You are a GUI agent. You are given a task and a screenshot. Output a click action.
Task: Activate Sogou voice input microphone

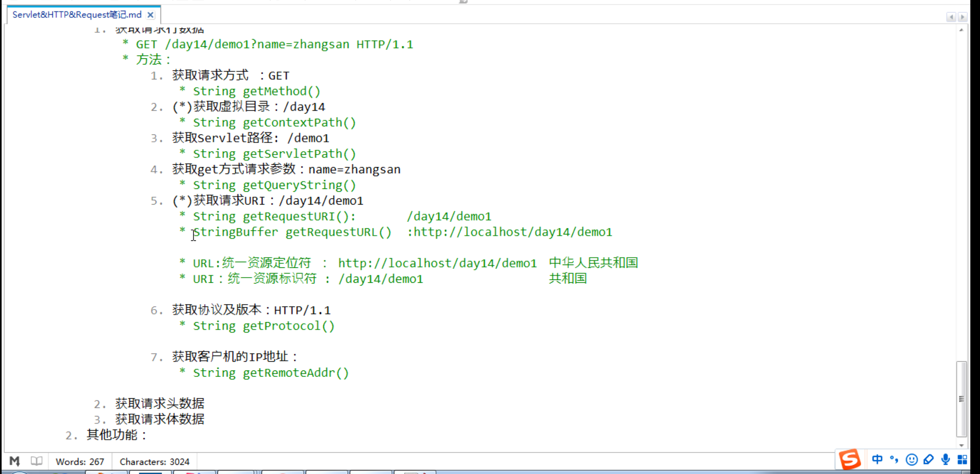tap(945, 460)
